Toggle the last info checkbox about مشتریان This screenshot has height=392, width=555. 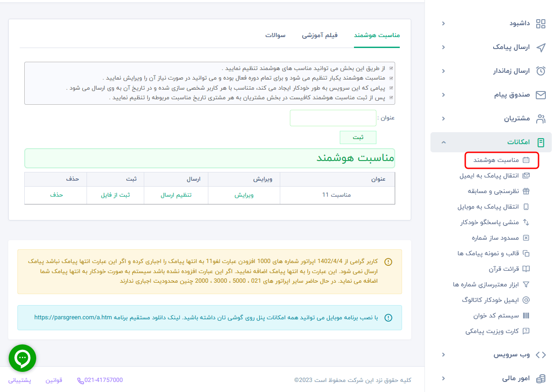click(391, 97)
